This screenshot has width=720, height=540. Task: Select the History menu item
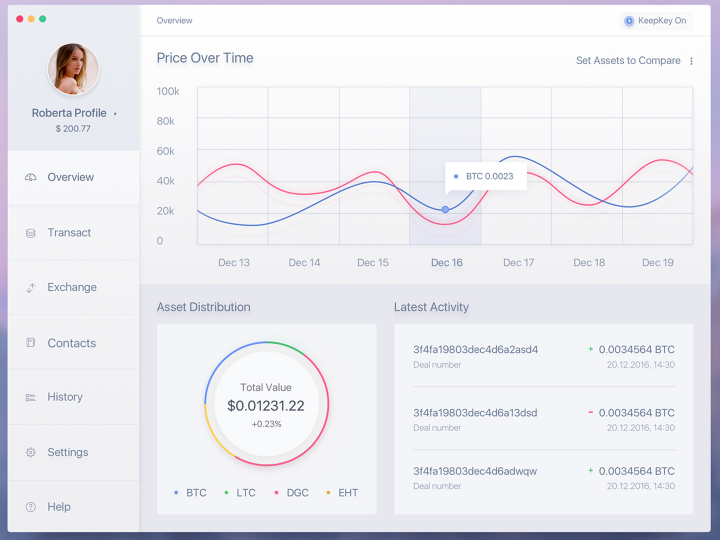coord(73,397)
